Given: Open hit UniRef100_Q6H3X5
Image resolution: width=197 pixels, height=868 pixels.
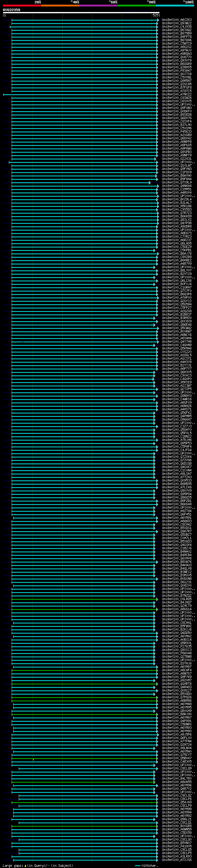Looking at the screenshot, I should [x=177, y=372].
